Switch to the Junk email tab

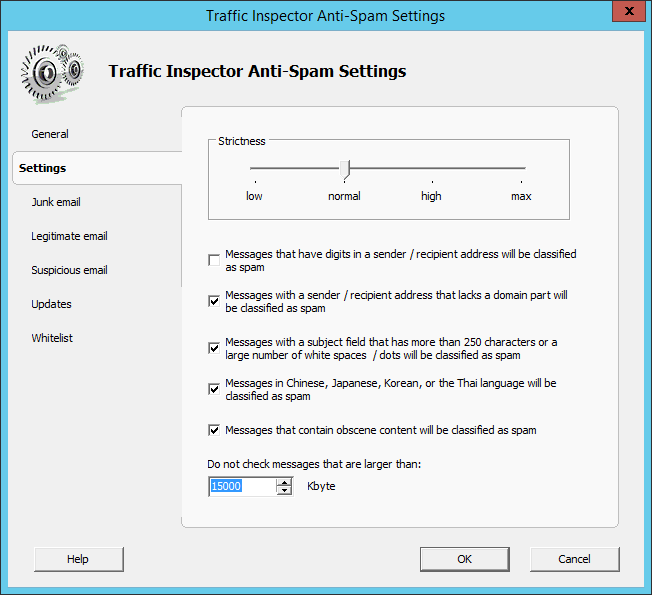click(56, 202)
